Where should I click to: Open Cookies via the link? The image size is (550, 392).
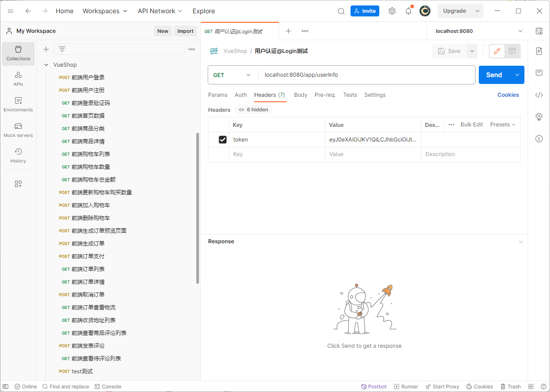[x=508, y=94]
